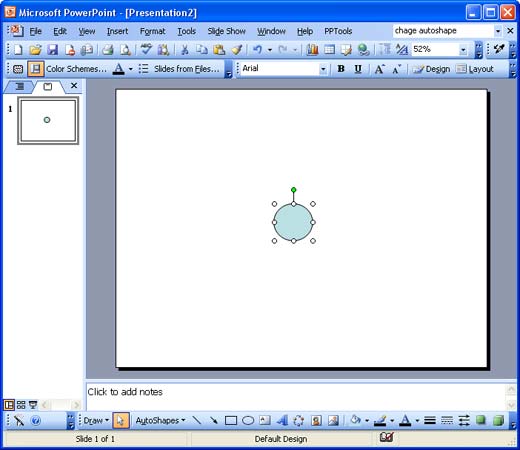Open the PPTools menu
The image size is (520, 450).
pyautogui.click(x=338, y=31)
